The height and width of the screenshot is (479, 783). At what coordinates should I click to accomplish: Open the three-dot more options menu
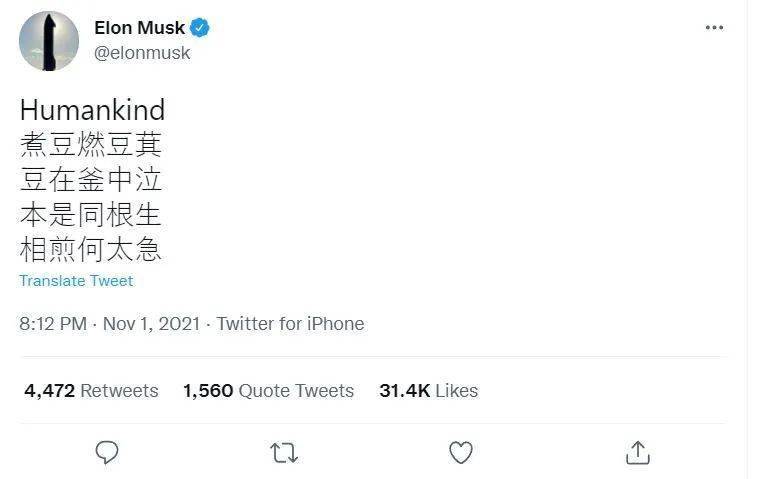click(x=713, y=28)
